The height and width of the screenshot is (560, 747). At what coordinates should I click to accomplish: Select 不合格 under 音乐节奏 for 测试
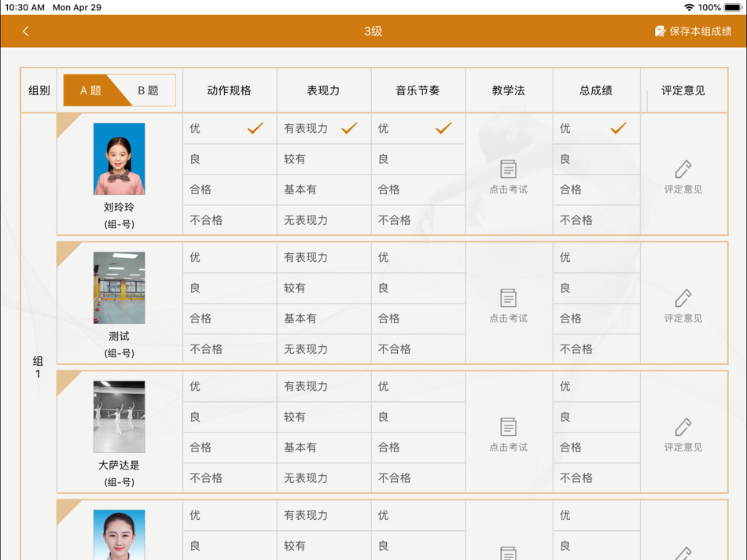tap(418, 349)
